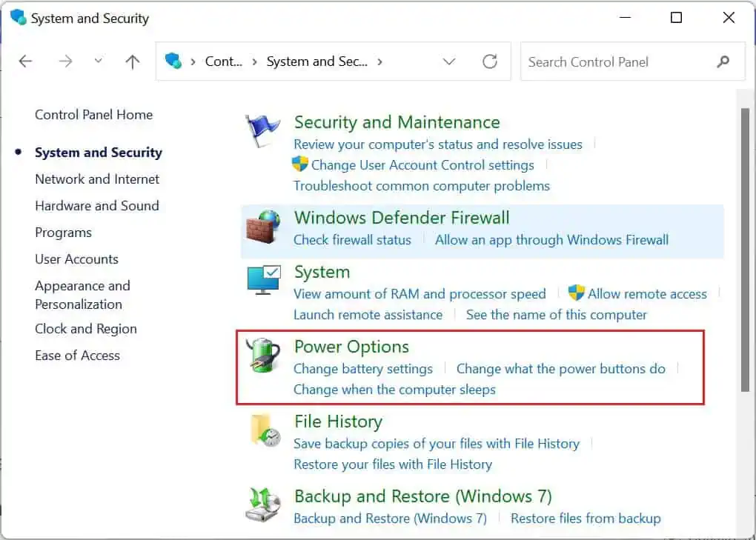Expand chevron between Cont... and System and Sec...
The height and width of the screenshot is (540, 756).
coord(254,61)
